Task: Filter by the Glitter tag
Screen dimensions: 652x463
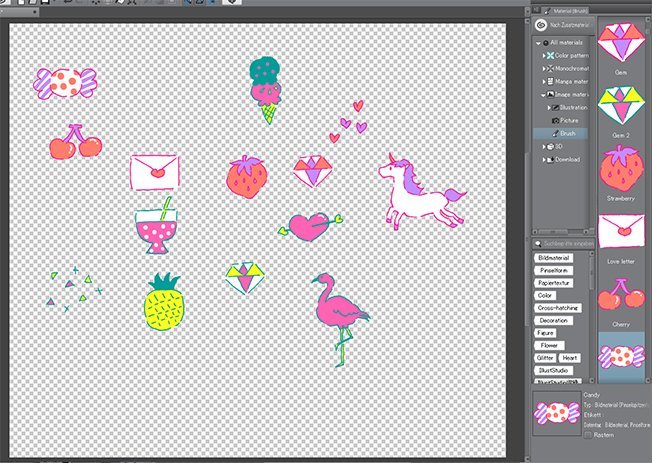Action: tap(545, 358)
